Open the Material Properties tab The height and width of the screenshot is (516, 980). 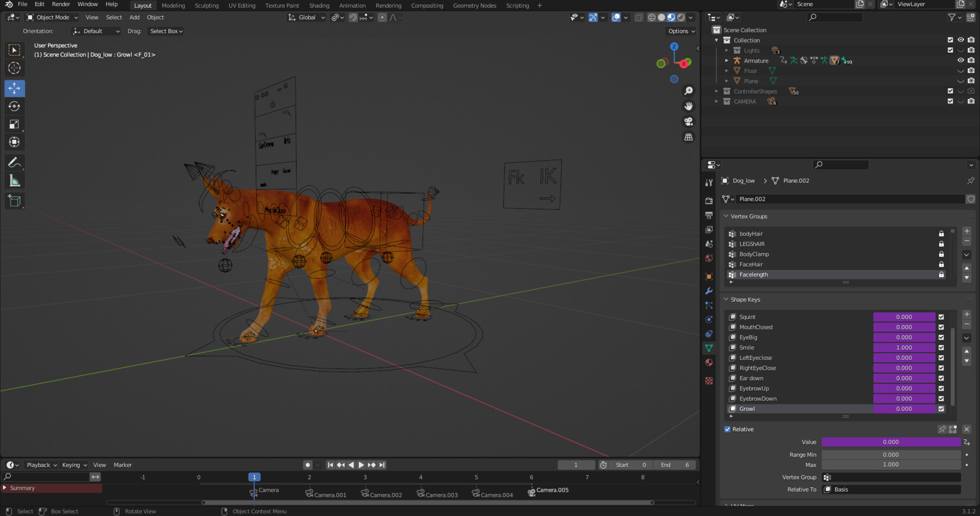709,363
